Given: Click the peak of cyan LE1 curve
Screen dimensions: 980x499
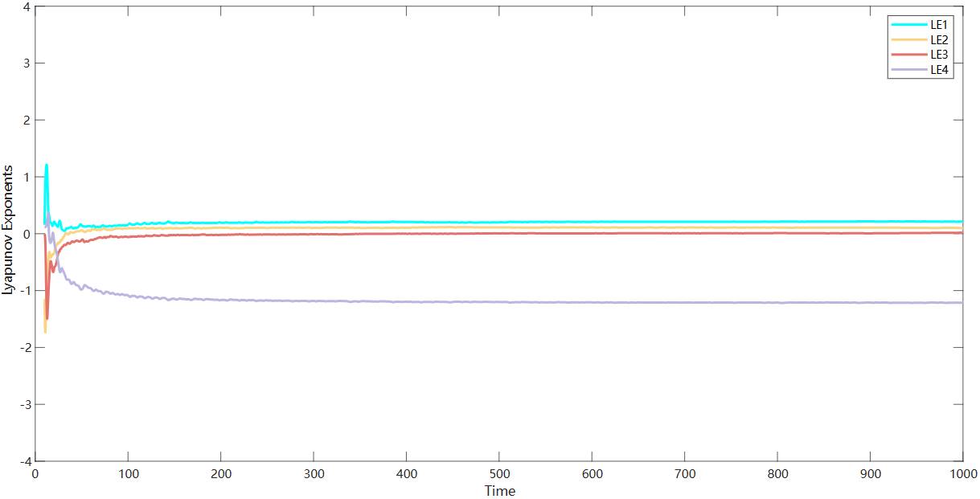Looking at the screenshot, I should point(47,166).
